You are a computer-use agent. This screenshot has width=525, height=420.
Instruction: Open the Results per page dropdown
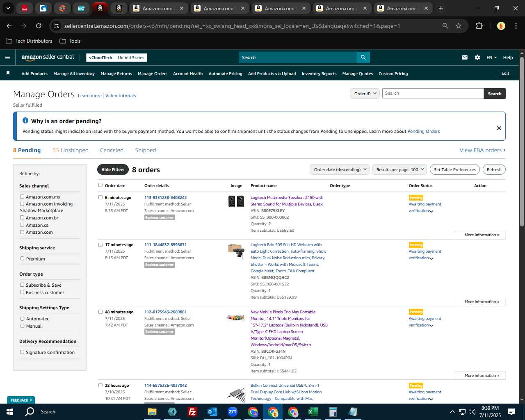click(x=399, y=169)
